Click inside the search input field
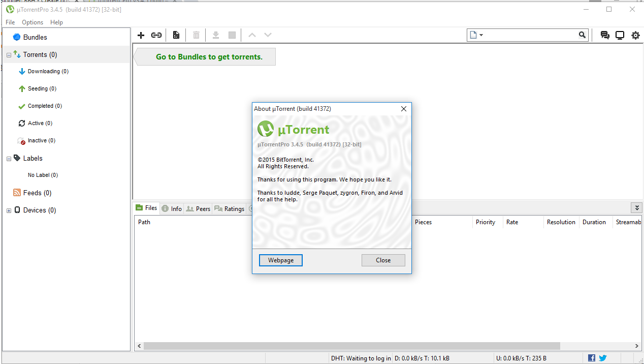The image size is (644, 364). (x=531, y=35)
